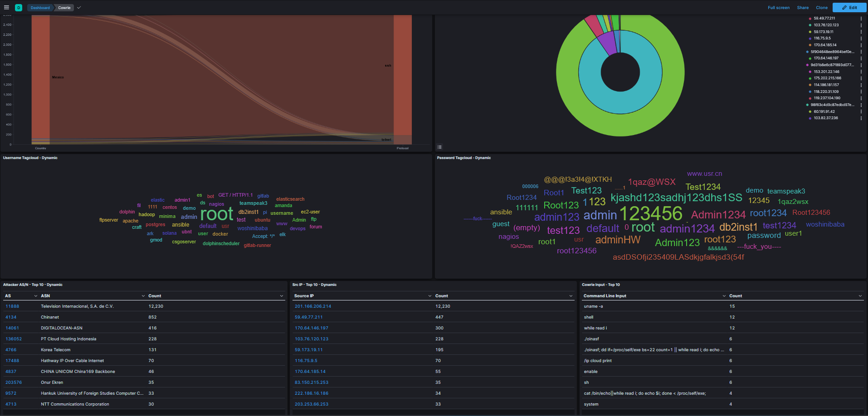Click AS number link 136052
The height and width of the screenshot is (416, 868).
point(14,339)
